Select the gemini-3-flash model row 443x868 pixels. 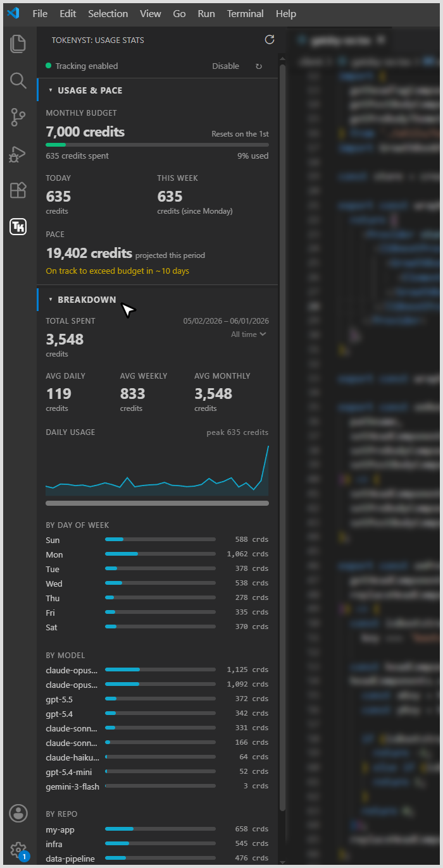click(157, 786)
